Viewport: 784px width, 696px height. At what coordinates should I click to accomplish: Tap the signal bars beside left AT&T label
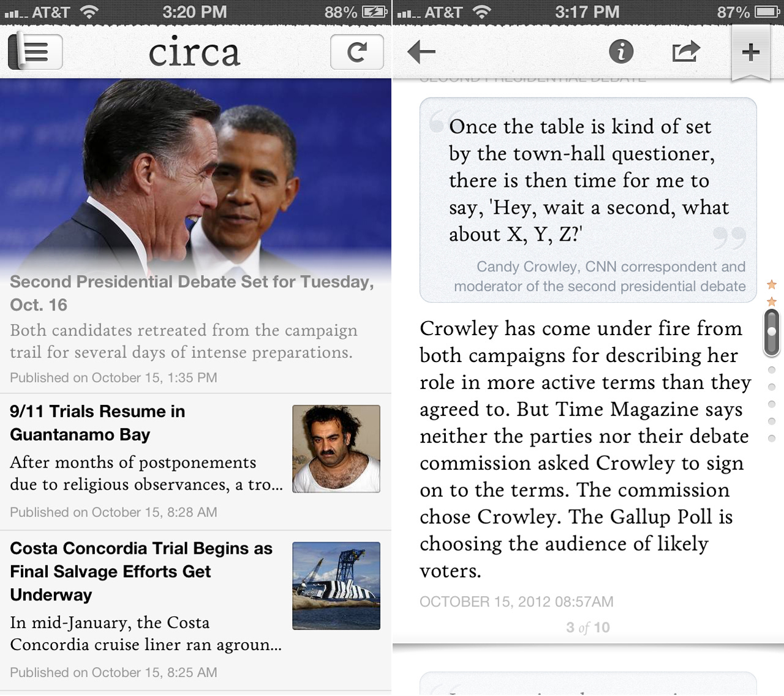click(15, 13)
